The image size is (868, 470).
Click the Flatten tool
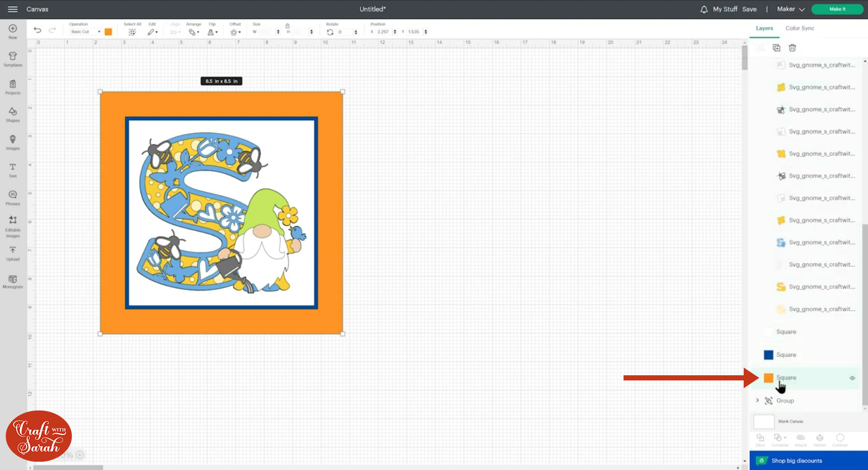point(820,440)
